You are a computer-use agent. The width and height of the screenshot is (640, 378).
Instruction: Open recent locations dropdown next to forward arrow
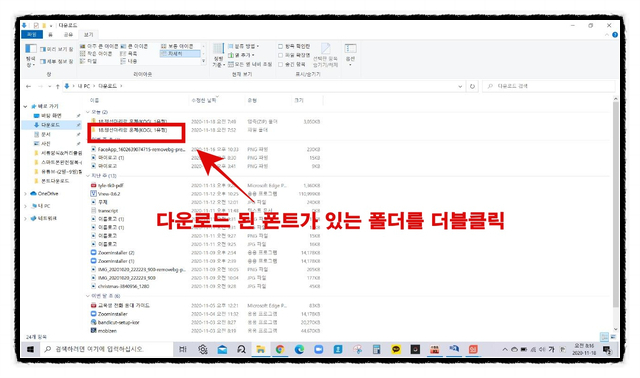49,86
